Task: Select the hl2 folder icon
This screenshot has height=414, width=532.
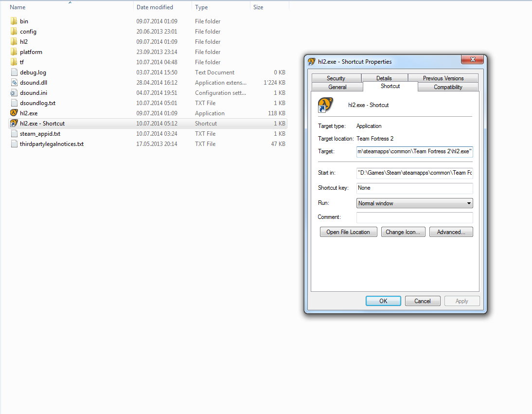Action: (14, 41)
